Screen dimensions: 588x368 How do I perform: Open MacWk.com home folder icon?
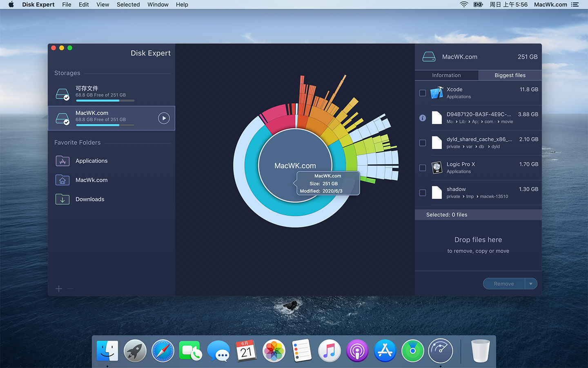62,180
